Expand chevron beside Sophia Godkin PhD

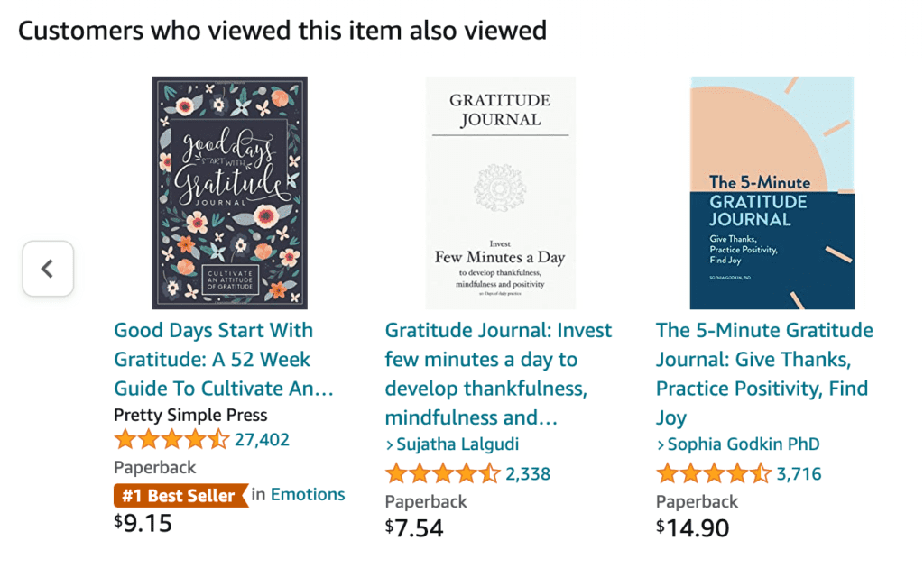pyautogui.click(x=661, y=445)
